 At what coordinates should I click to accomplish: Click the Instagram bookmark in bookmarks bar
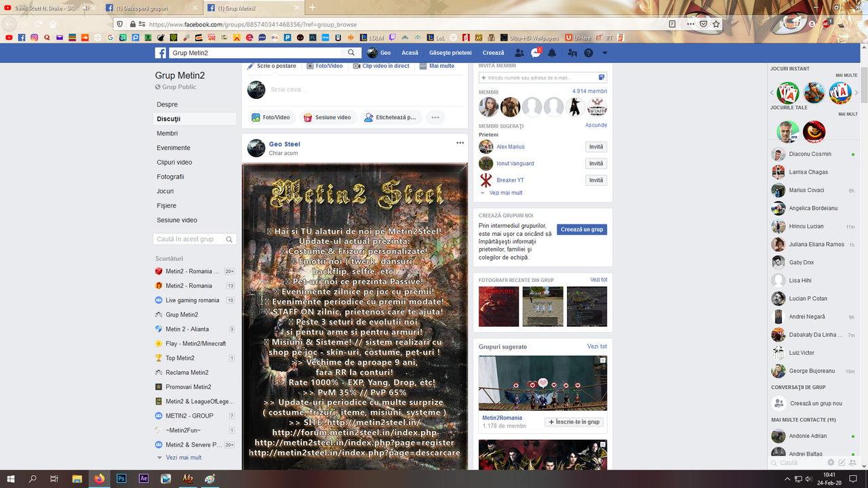coord(34,37)
